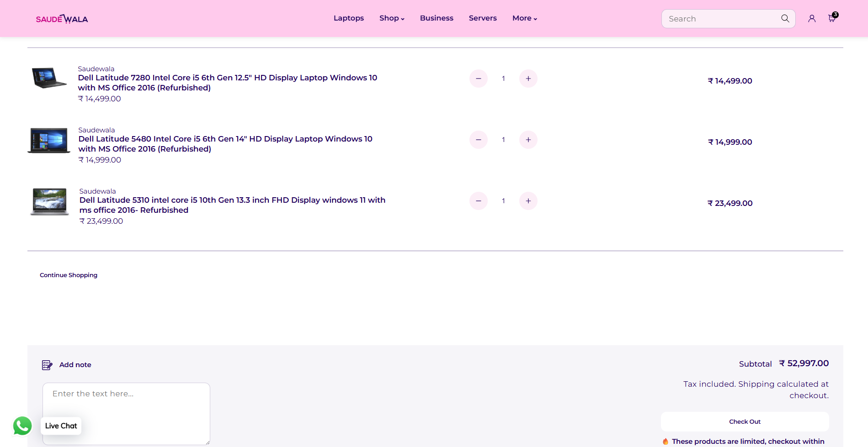Decrease quantity of Dell Latitude 5310
Image resolution: width=868 pixels, height=447 pixels.
[478, 201]
